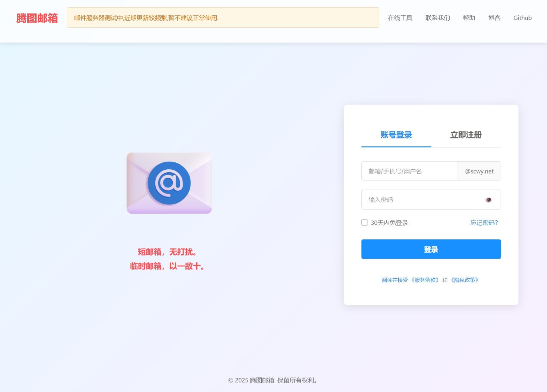
Task: Open 博客 in the top navigation
Action: 494,18
